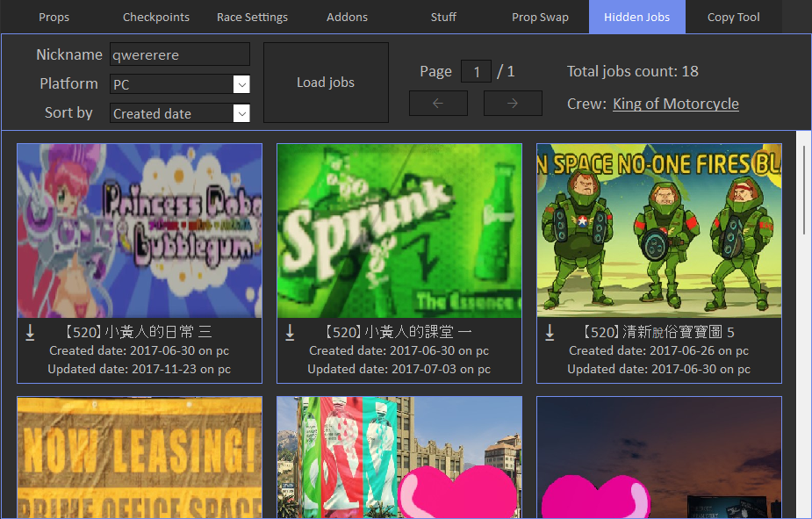Click the job title 【520】小黃人的課堂 一
This screenshot has width=812, height=519.
[x=397, y=332]
